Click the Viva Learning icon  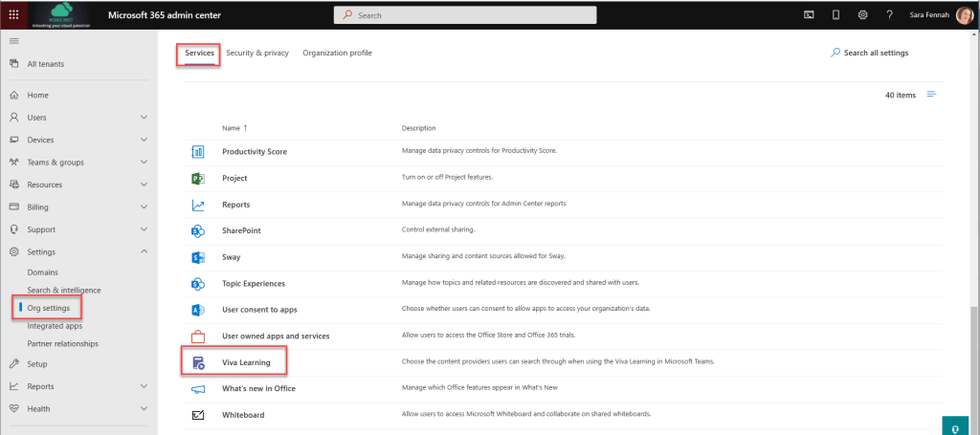198,362
